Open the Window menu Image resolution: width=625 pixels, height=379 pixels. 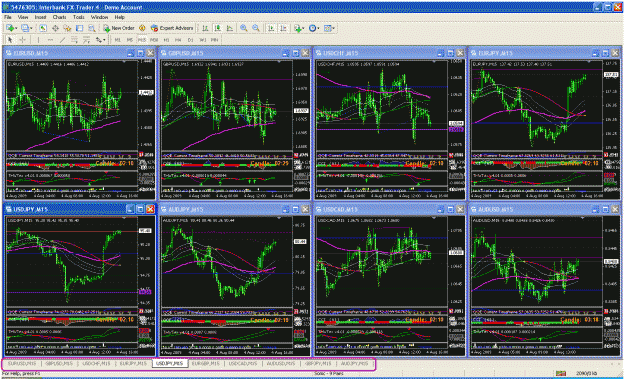99,17
